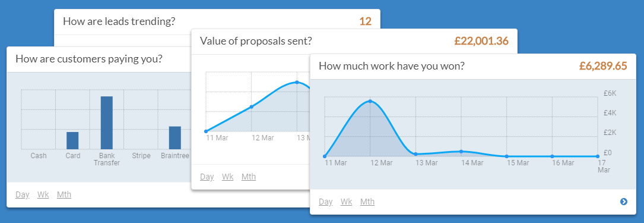644x223 pixels.
Task: Click the 12 Mar data point on proposals chart
Action: click(251, 106)
